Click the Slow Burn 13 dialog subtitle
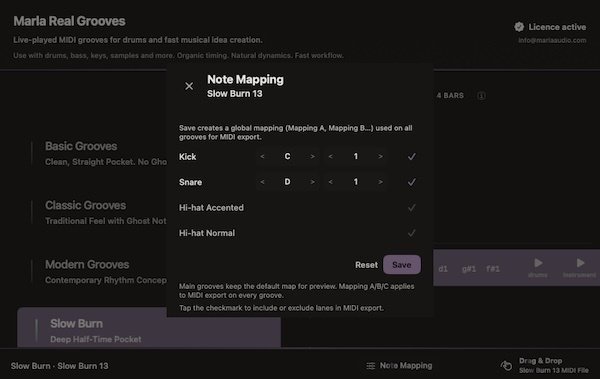Viewport: 600px width, 379px height. tap(235, 94)
